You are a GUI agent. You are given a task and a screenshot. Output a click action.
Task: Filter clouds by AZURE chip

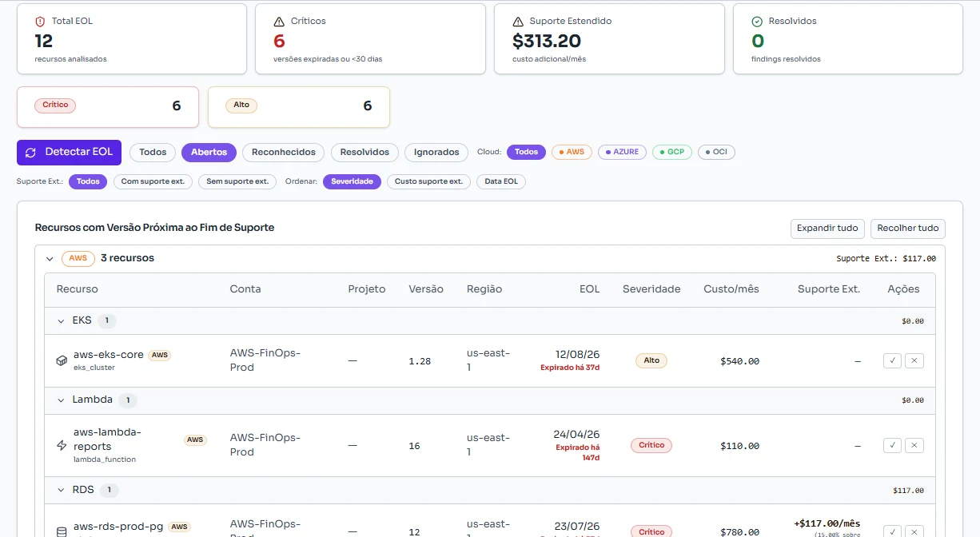point(622,152)
